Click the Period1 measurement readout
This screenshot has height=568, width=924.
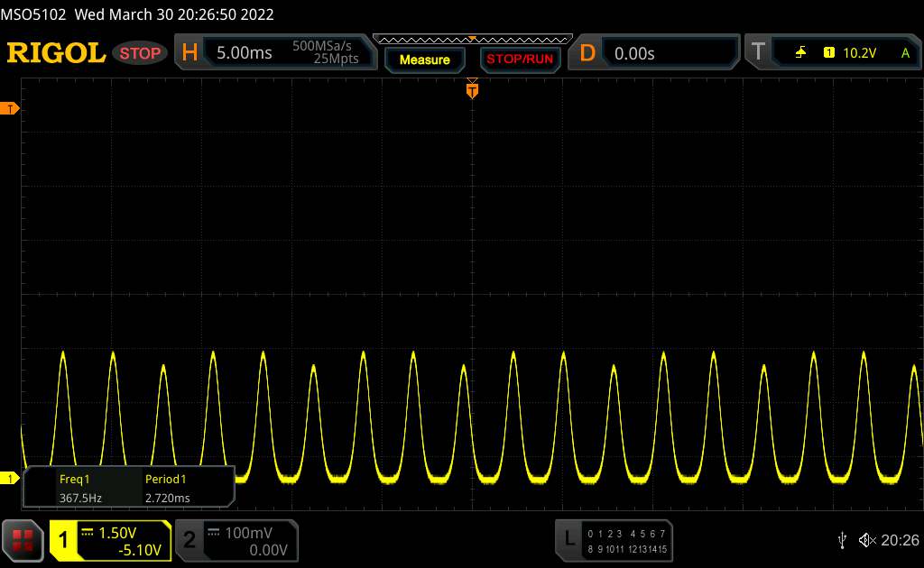166,479
